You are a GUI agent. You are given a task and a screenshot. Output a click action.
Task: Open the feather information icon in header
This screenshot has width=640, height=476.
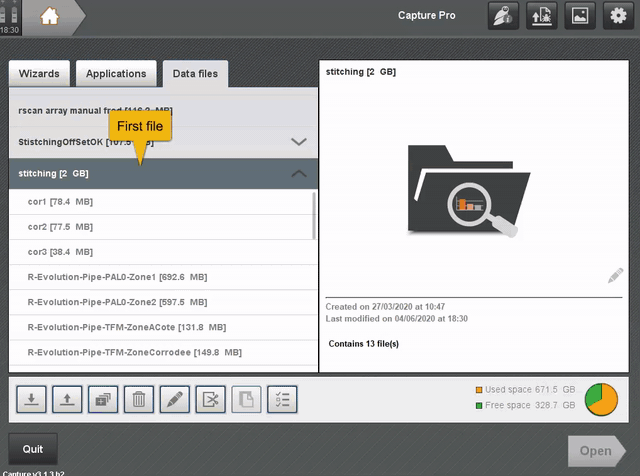click(x=503, y=16)
